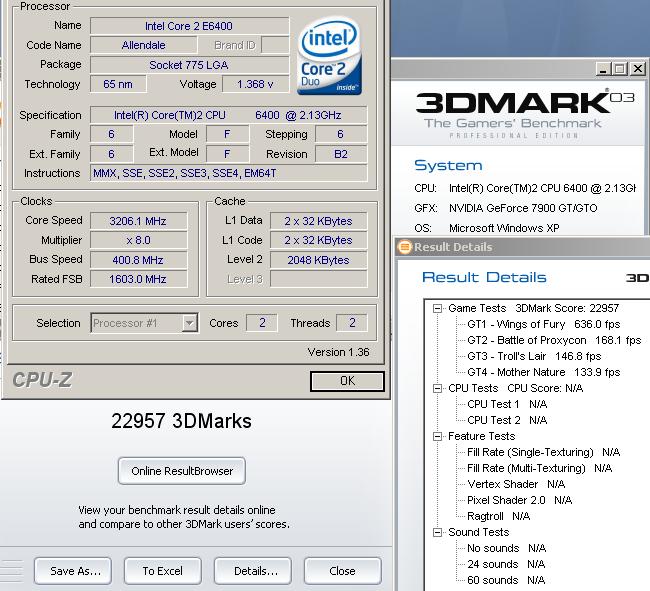Click the Threads count field

(x=352, y=323)
